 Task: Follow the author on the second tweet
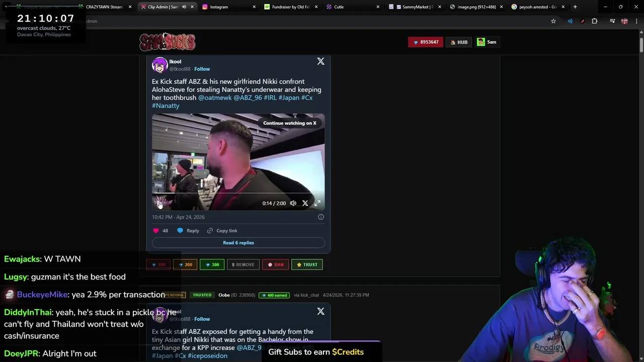[x=202, y=319]
